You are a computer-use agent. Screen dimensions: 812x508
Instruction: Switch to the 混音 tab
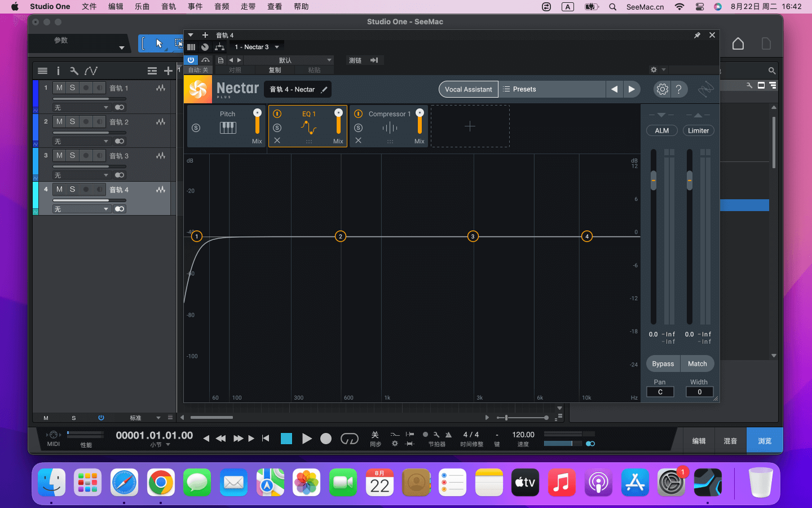730,441
